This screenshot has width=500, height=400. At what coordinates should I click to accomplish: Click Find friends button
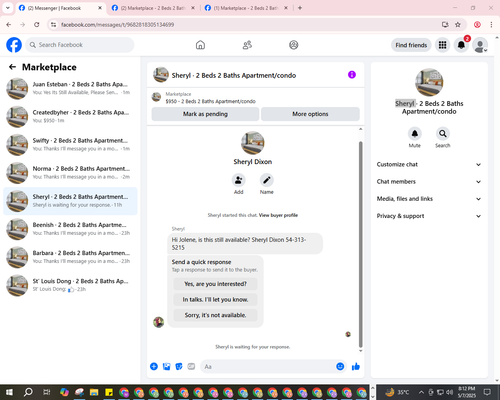[411, 45]
